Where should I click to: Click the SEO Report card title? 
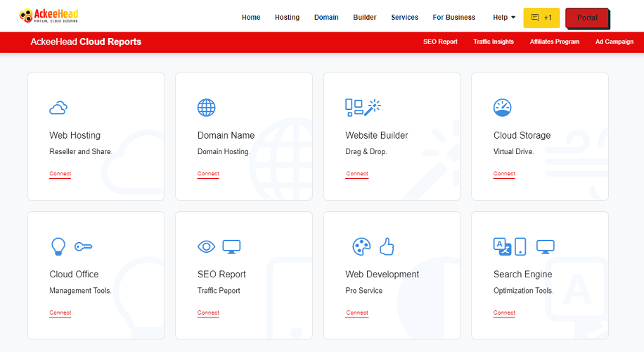(221, 275)
